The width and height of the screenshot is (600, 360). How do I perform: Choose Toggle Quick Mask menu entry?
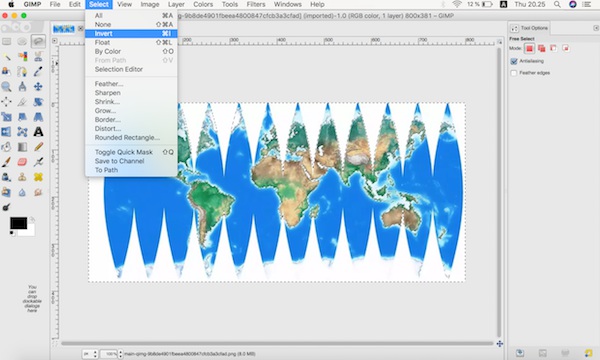[131, 152]
